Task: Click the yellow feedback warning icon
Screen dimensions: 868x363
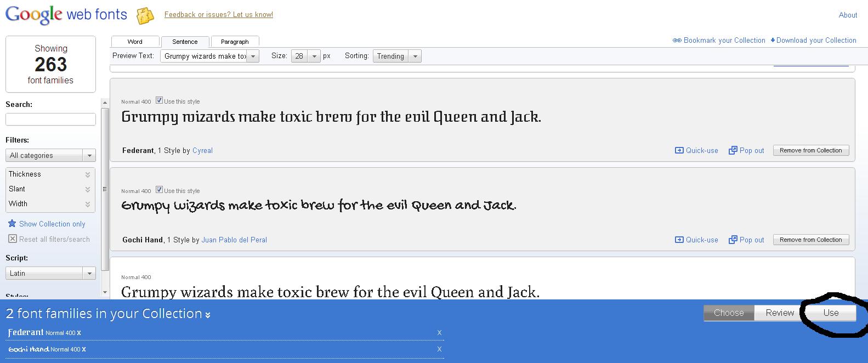Action: tap(145, 16)
